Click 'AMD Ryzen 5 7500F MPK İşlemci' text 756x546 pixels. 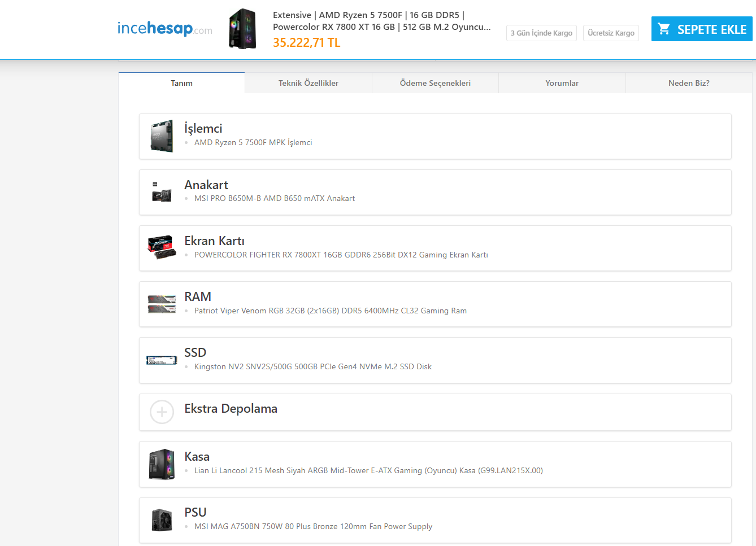coord(253,142)
